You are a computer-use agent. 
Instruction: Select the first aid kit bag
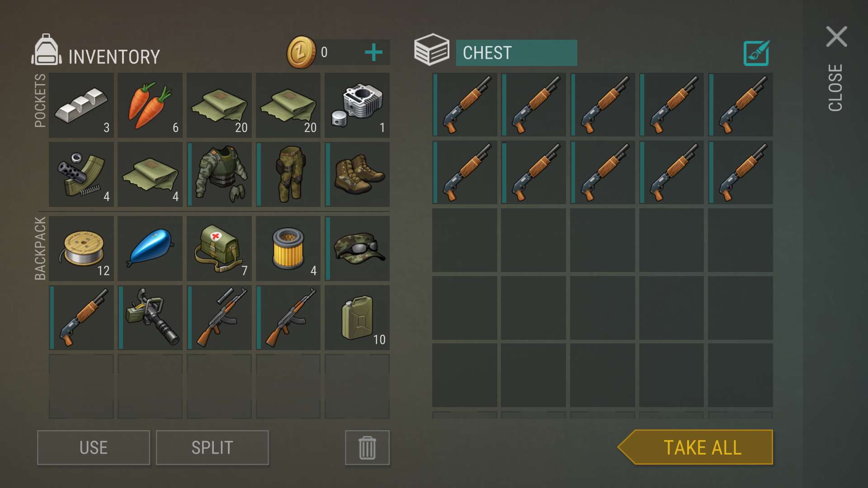coord(219,249)
